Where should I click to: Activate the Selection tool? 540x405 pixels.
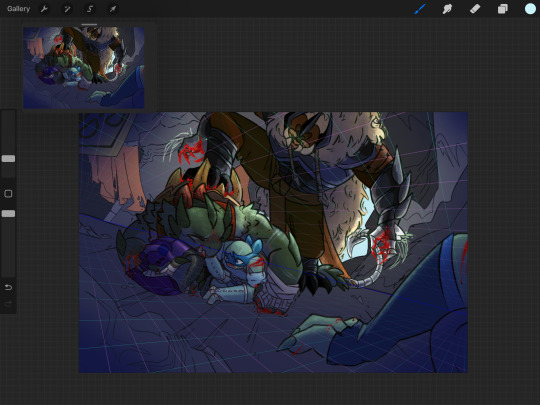click(90, 9)
